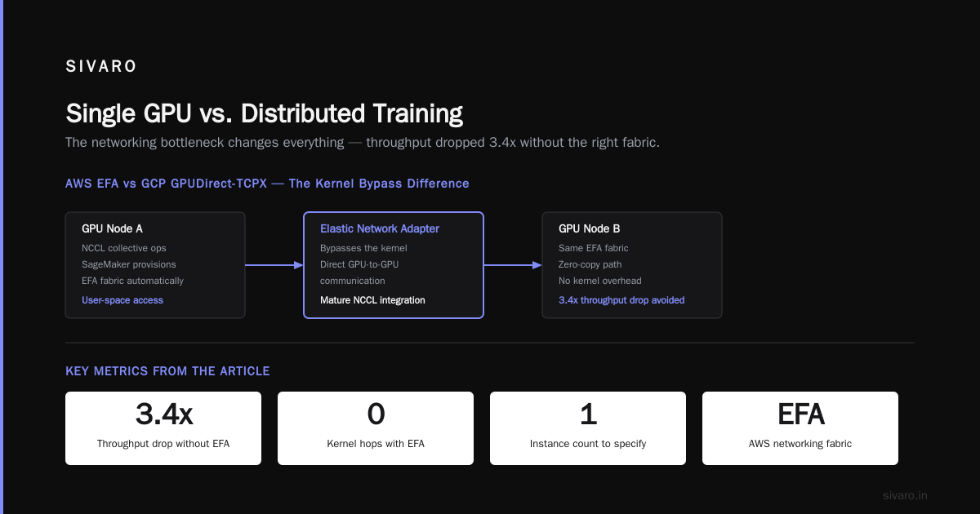Click 'KEY METRICS FROM THE ARTICLE' heading

pyautogui.click(x=167, y=371)
